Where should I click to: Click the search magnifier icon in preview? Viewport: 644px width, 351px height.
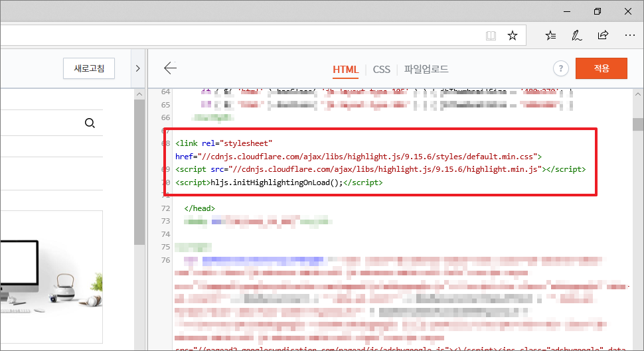(90, 123)
